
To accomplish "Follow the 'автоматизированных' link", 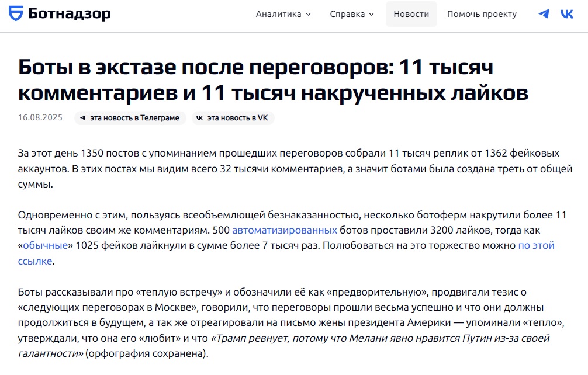I will tap(285, 230).
